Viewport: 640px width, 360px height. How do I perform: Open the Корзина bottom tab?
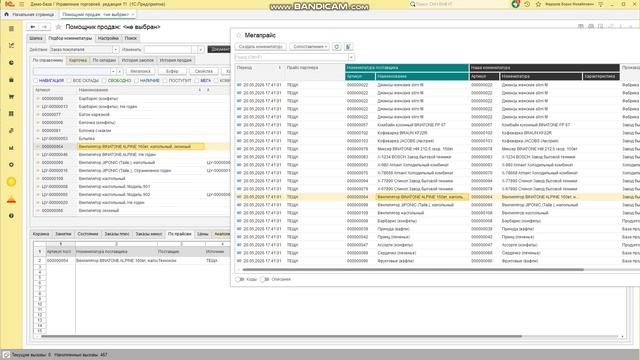pos(41,234)
